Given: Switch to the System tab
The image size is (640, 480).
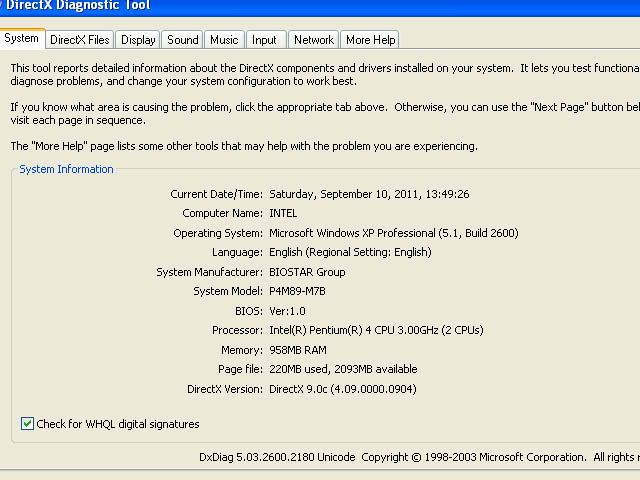Looking at the screenshot, I should 22,38.
